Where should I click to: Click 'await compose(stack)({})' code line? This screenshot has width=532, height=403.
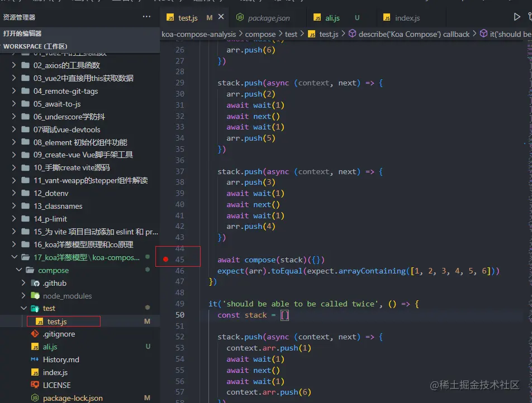tap(270, 260)
